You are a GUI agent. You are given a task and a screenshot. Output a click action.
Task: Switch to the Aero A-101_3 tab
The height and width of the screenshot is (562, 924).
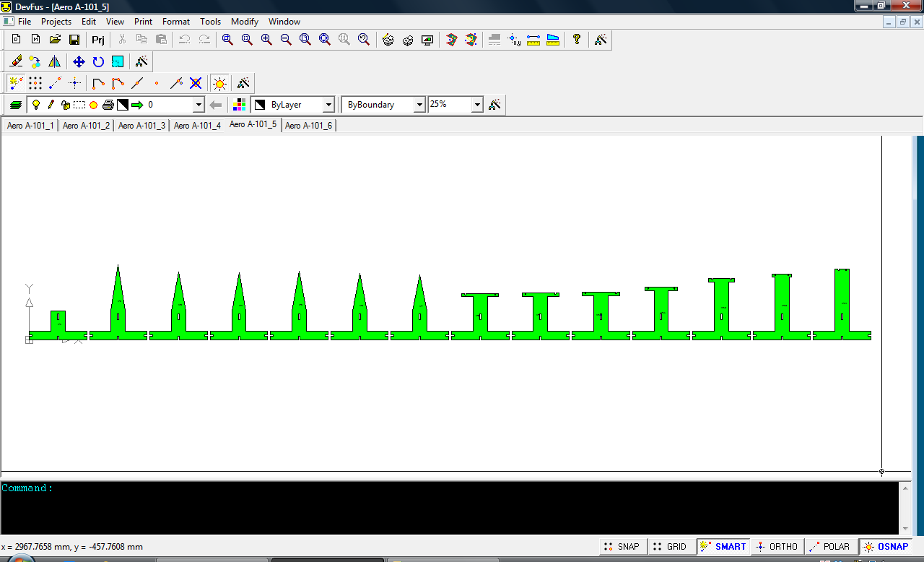(141, 126)
